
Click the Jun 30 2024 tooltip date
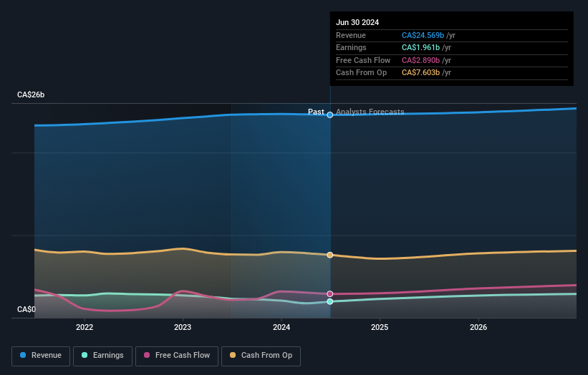tap(357, 22)
